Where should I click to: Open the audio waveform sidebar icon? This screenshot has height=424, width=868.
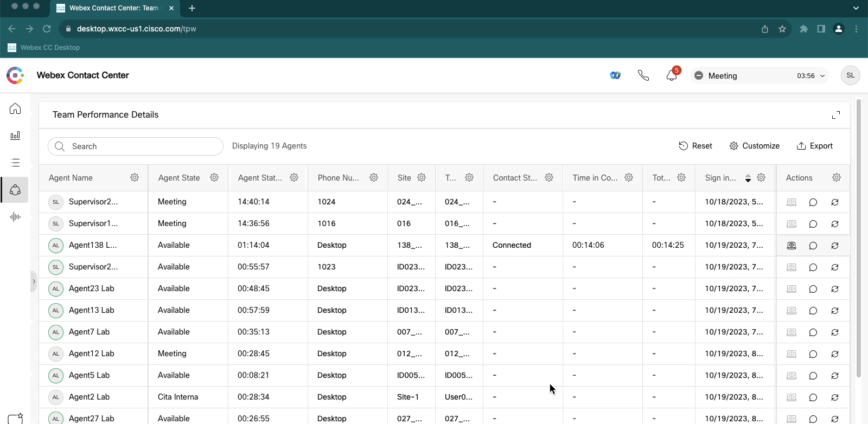click(15, 217)
